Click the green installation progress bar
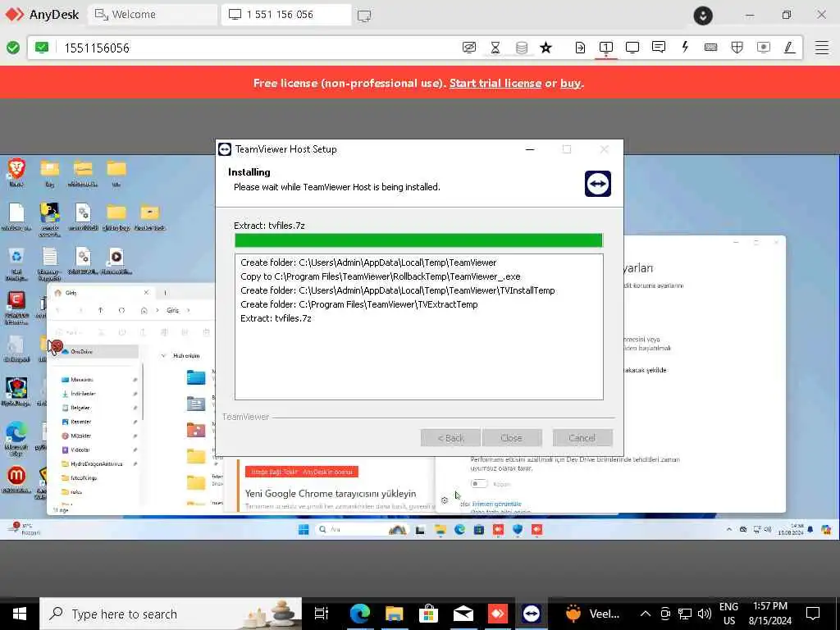 pyautogui.click(x=418, y=240)
